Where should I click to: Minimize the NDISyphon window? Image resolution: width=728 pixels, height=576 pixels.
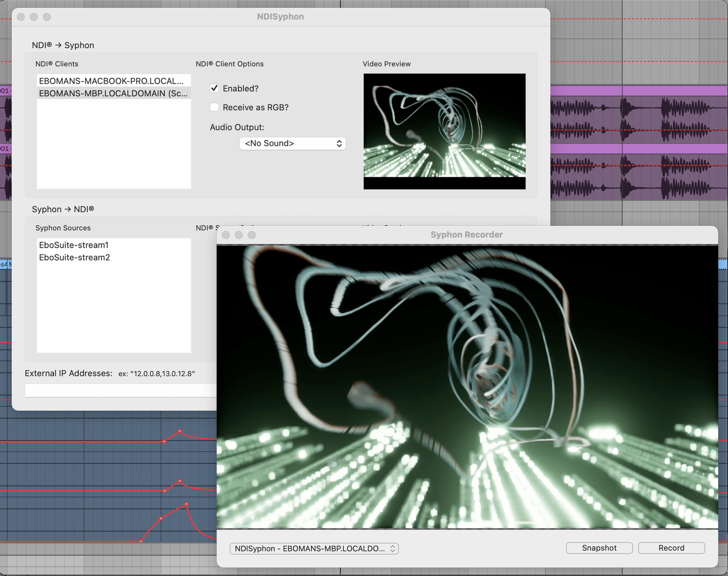(x=34, y=17)
